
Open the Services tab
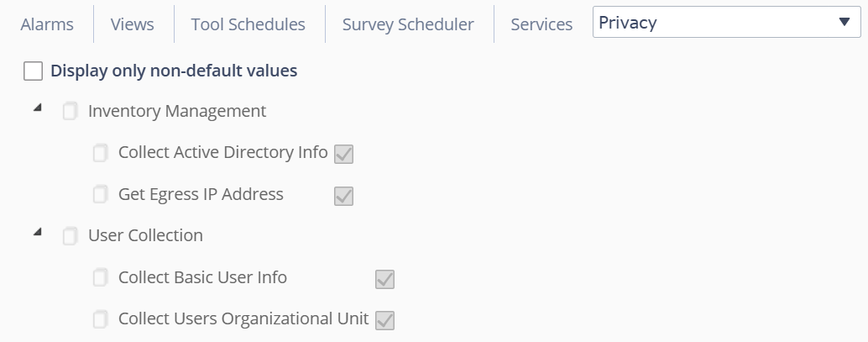point(541,24)
